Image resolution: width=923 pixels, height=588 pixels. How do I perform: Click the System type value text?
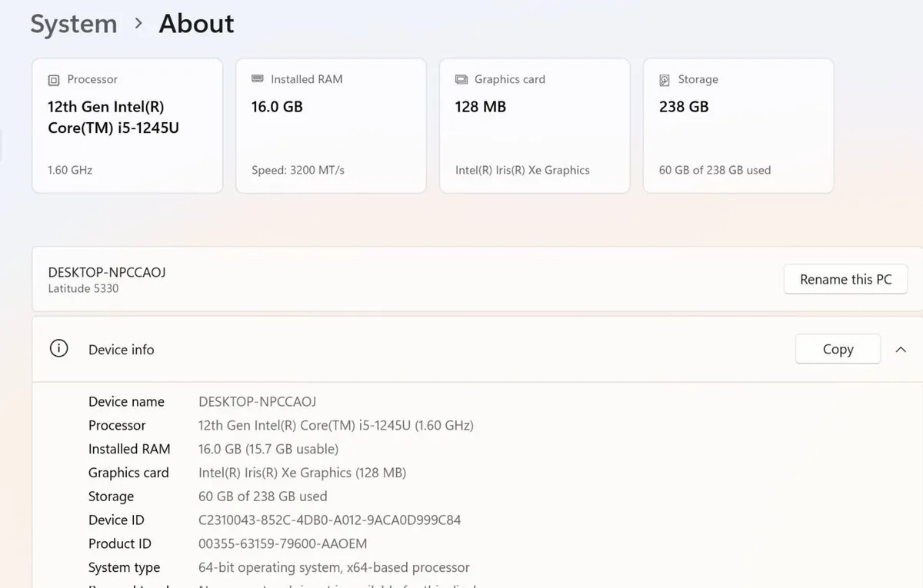point(334,567)
